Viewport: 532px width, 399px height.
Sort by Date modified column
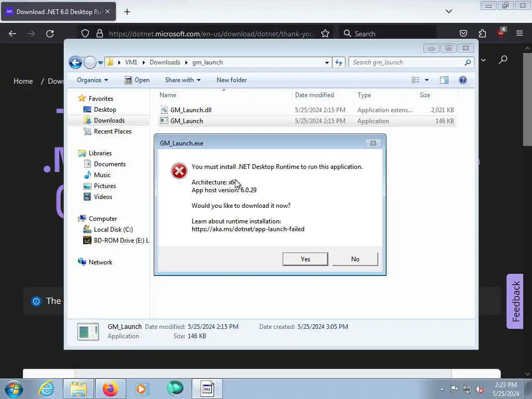coord(314,95)
